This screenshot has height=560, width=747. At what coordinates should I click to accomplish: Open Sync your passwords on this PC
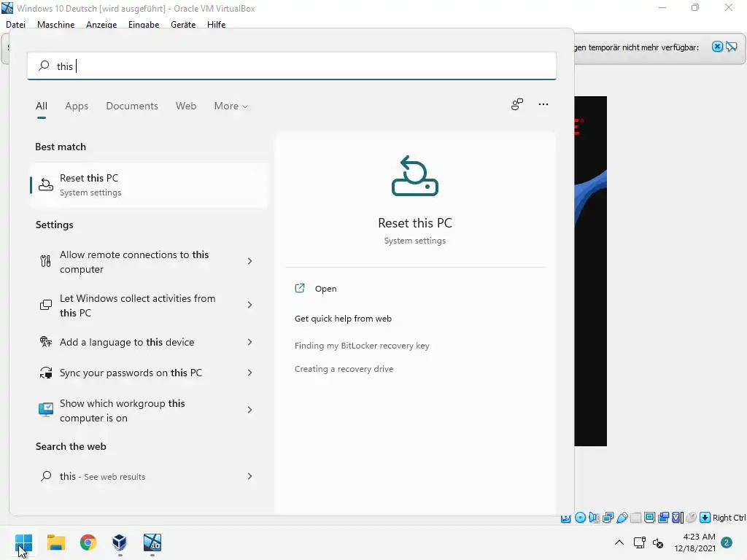(x=131, y=373)
